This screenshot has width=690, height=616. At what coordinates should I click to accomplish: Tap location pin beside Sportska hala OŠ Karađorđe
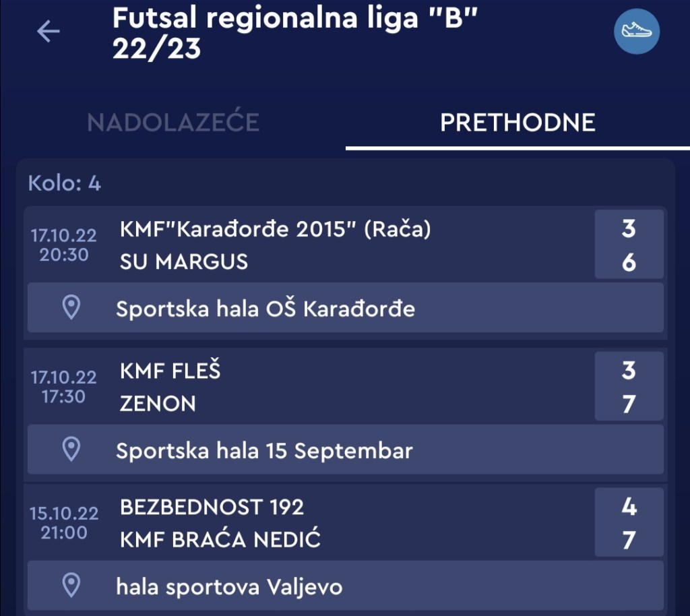coord(71,308)
